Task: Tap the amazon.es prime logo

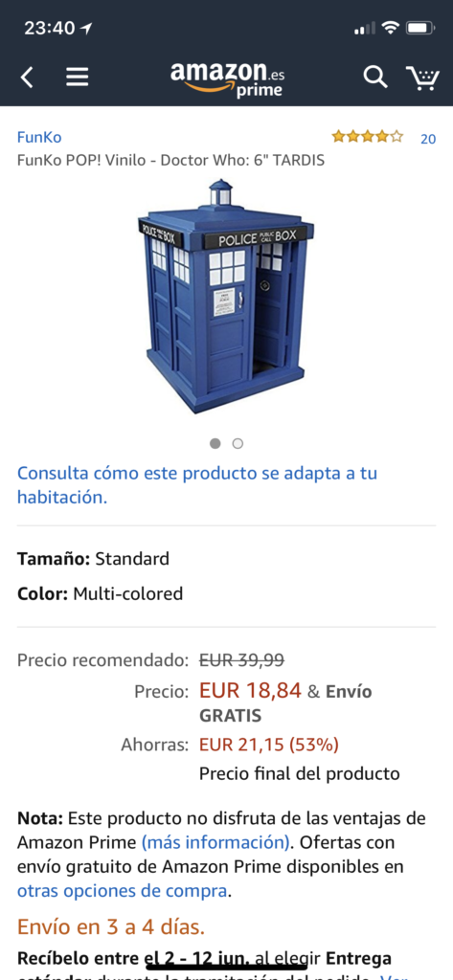Action: point(228,78)
